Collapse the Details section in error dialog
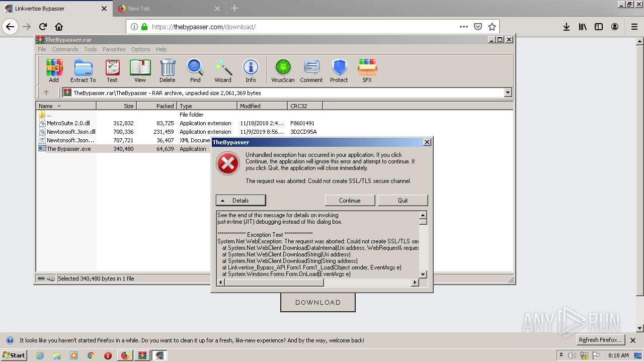Viewport: 644px width, 362px height. click(240, 200)
